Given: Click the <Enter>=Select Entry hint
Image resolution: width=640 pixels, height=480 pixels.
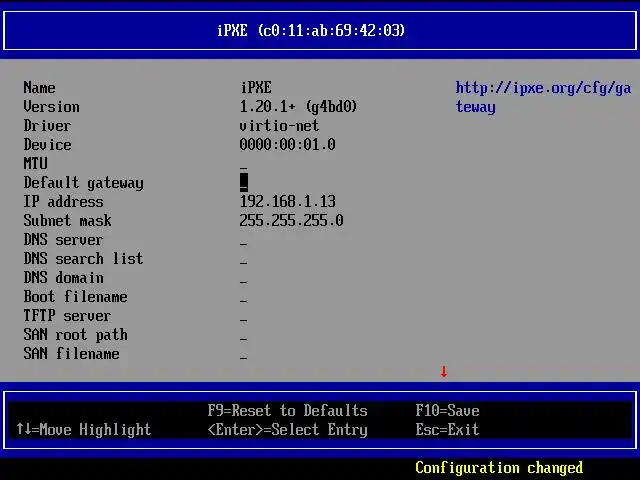Looking at the screenshot, I should tap(288, 430).
